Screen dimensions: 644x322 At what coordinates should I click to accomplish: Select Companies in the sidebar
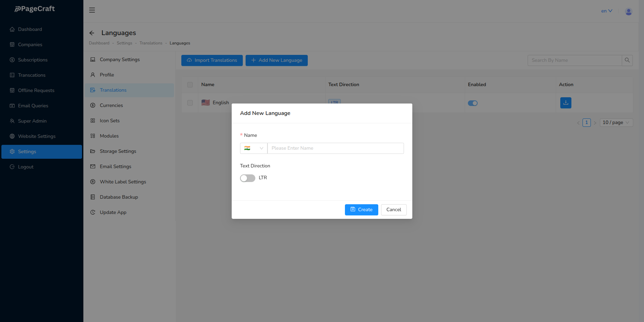(x=30, y=44)
